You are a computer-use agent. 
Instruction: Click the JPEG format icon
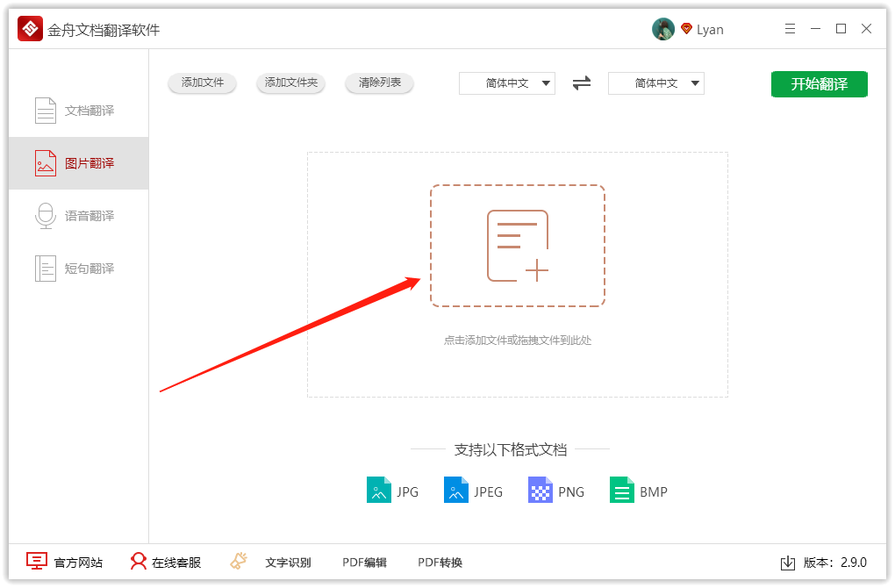click(456, 490)
